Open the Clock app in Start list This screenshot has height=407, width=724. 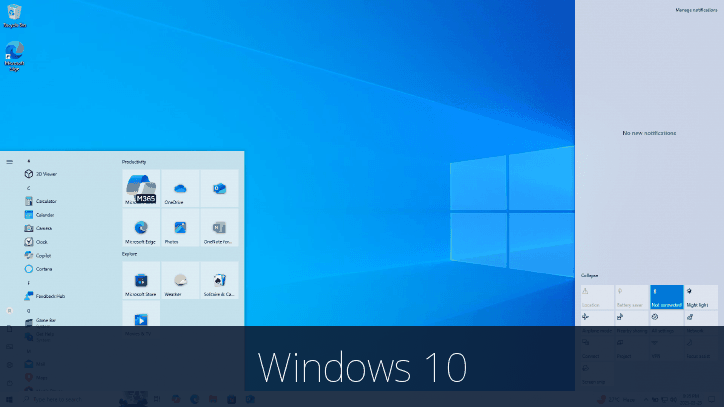click(36, 242)
